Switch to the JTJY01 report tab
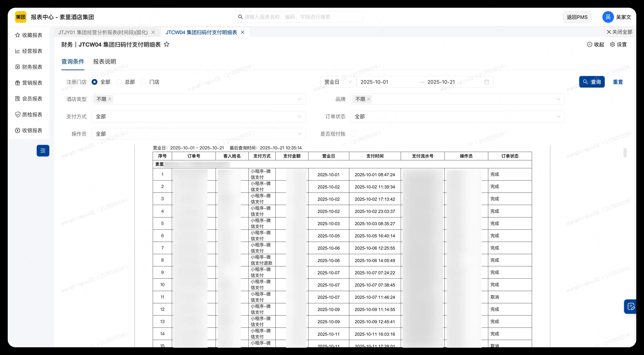The width and height of the screenshot is (644, 355). pyautogui.click(x=103, y=32)
